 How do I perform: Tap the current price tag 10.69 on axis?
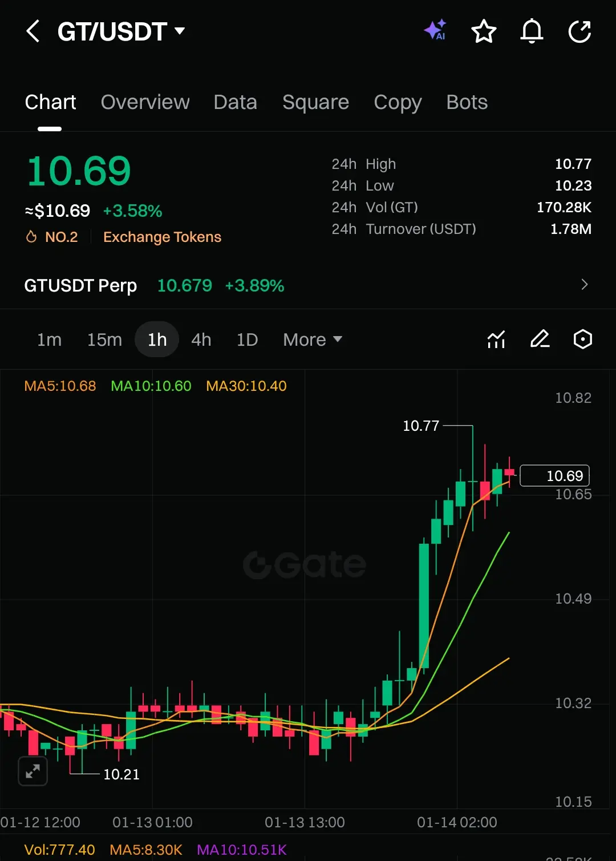point(555,476)
